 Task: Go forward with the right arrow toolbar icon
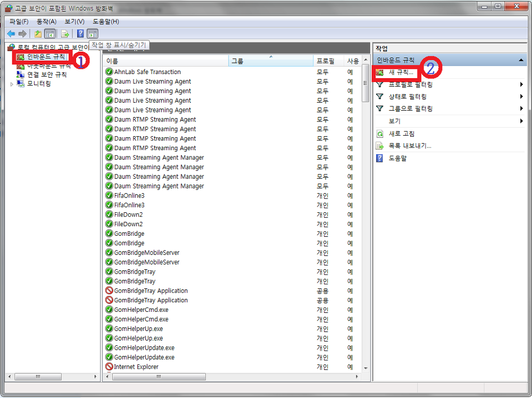pos(22,34)
